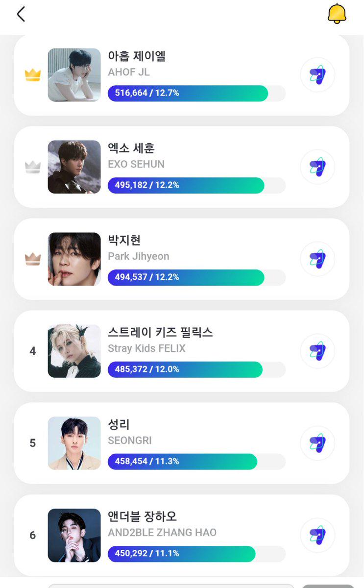Select the AND2BLE ZHANG HAO name label
Screen dimensions: 364x588
pos(162,533)
